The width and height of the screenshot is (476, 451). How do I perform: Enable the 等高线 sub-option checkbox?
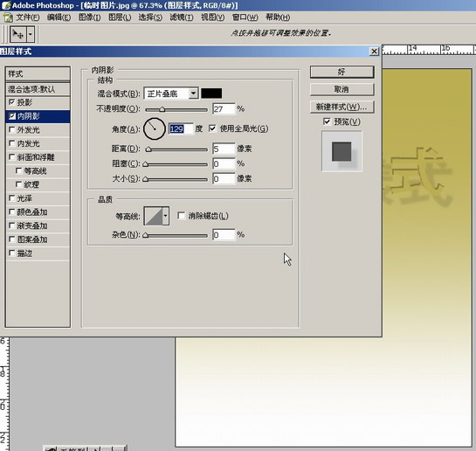(x=19, y=170)
